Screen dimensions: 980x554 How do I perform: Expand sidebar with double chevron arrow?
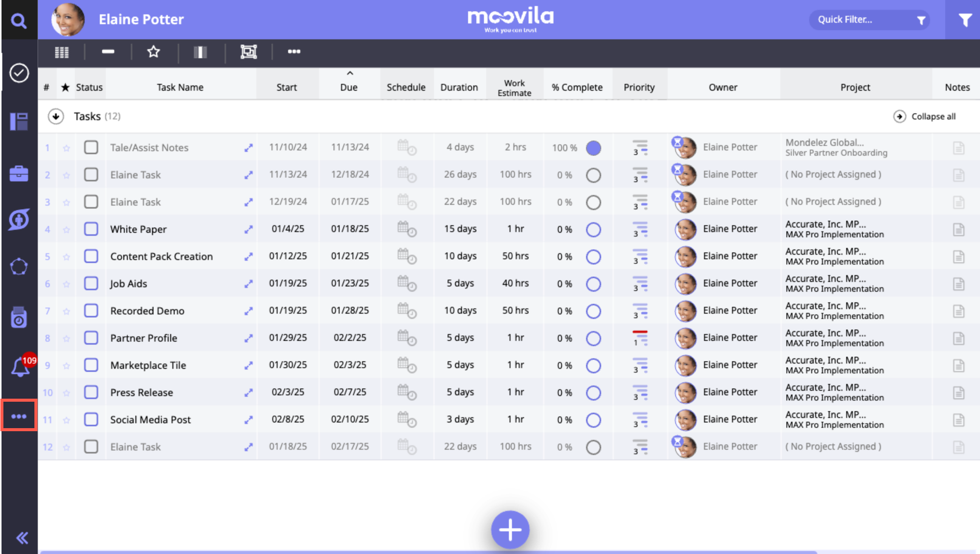point(22,538)
